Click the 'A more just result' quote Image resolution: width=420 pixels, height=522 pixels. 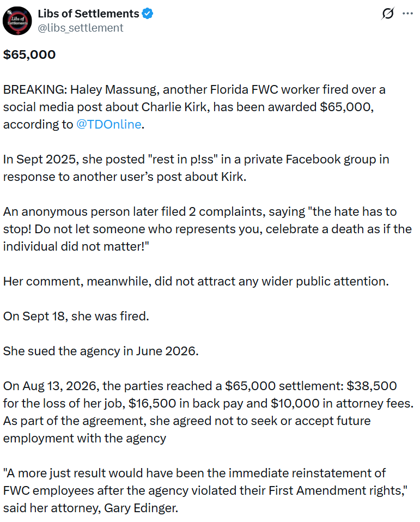[205, 490]
